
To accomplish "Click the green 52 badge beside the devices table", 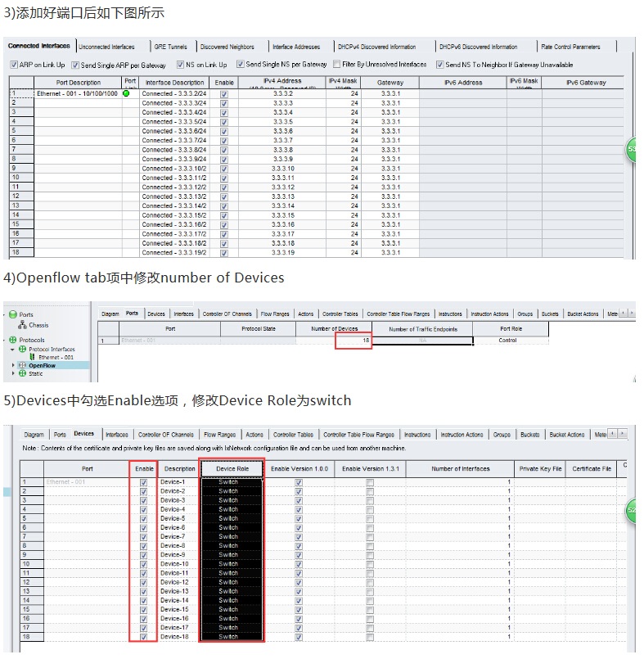I will [x=631, y=510].
